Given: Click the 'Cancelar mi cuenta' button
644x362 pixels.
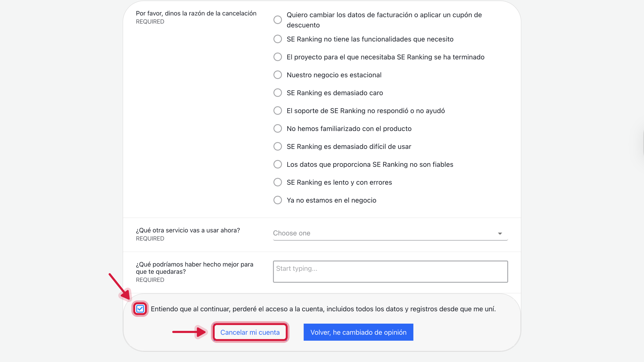Looking at the screenshot, I should click(x=250, y=332).
